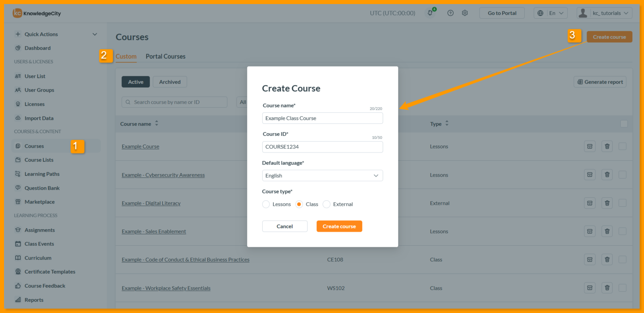
Task: Open User Groups in sidebar
Action: [39, 90]
